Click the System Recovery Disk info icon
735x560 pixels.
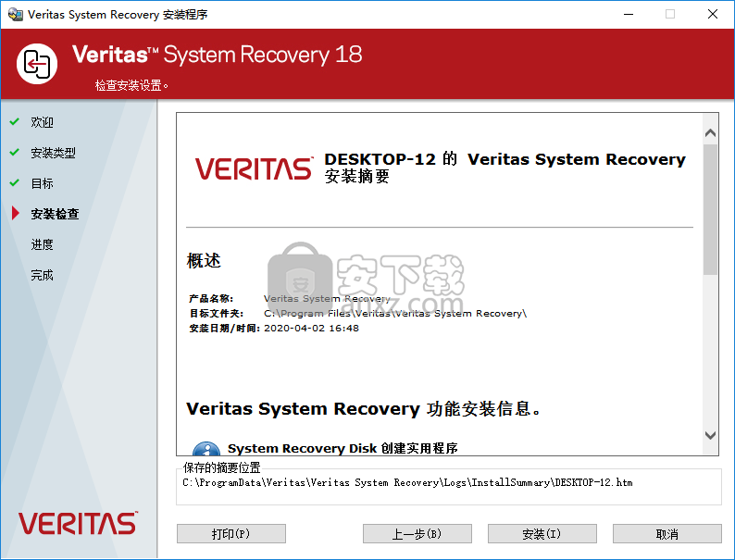(x=206, y=449)
